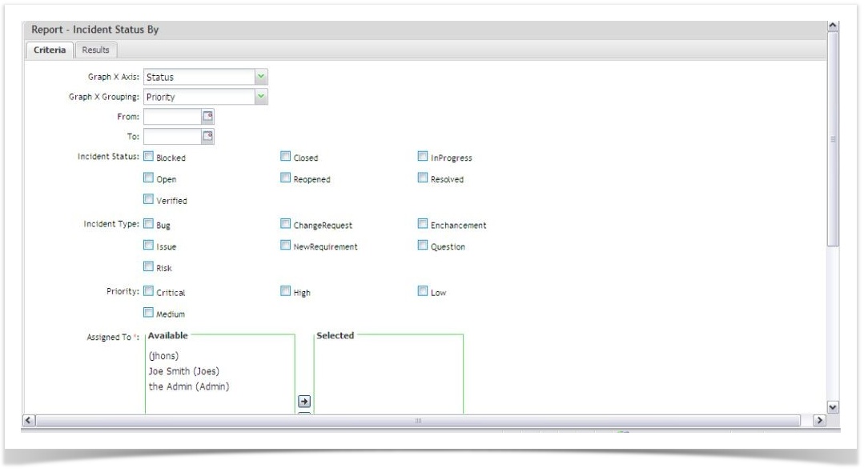Click the move-right arrow between lists
This screenshot has width=868, height=472.
pos(304,401)
